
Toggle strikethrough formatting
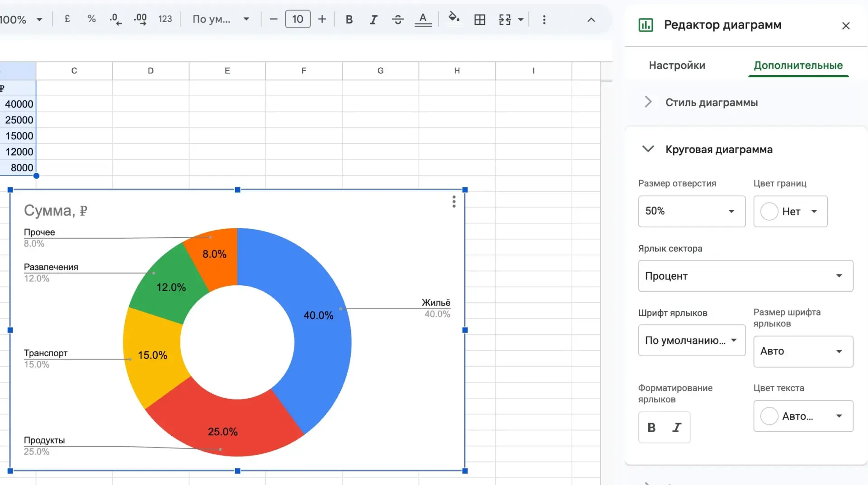click(398, 19)
